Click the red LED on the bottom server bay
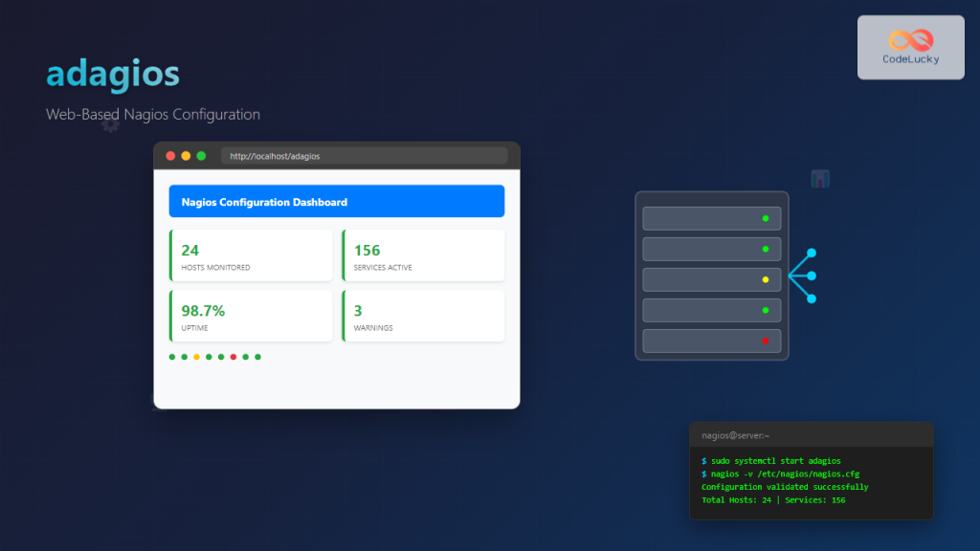This screenshot has height=551, width=980. point(765,341)
